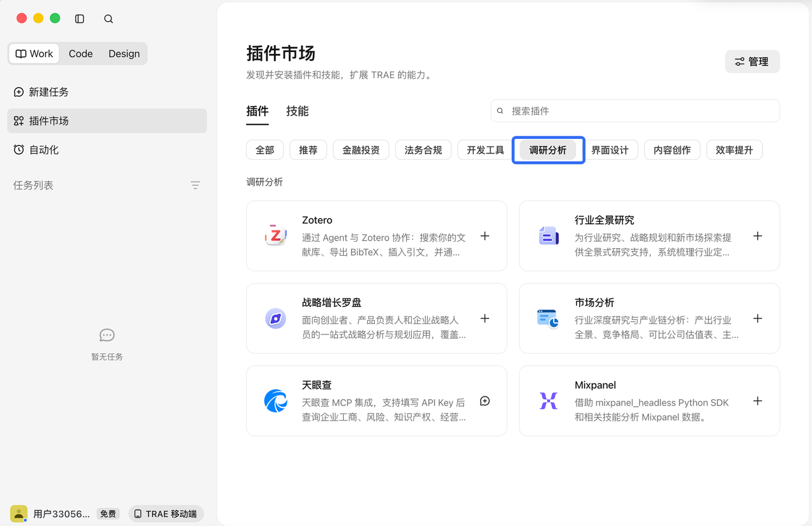The width and height of the screenshot is (812, 526).
Task: Click the 免费 plan badge
Action: (108, 514)
